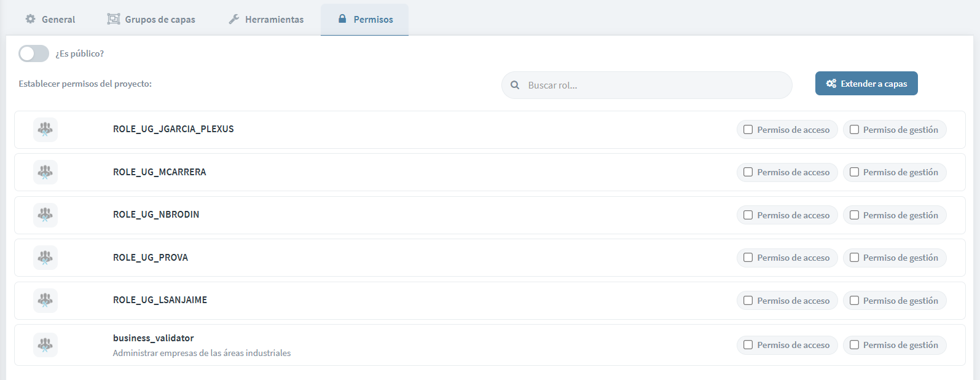Open the Grupos de capas tab
Screen dimensions: 980x380
151,20
